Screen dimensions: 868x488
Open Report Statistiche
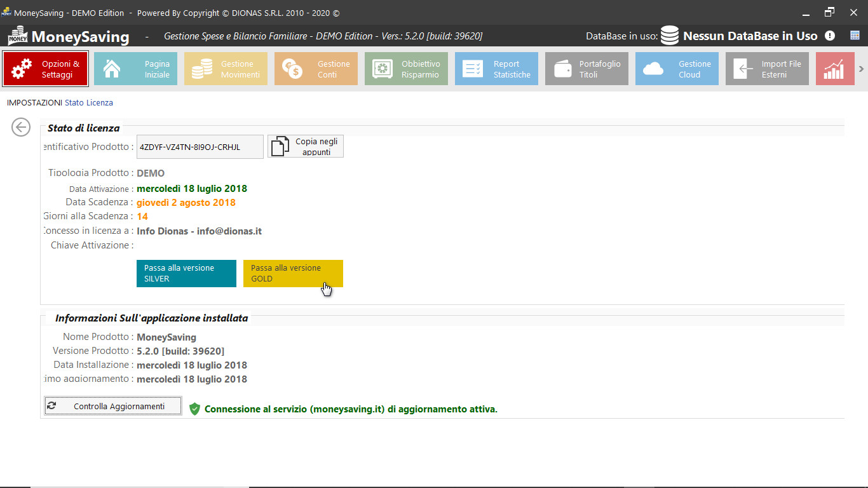(496, 69)
